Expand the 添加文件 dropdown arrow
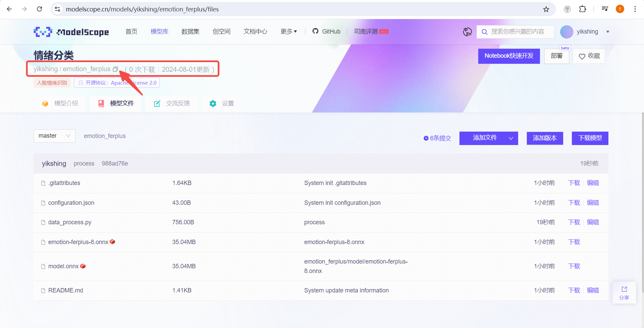 [511, 138]
